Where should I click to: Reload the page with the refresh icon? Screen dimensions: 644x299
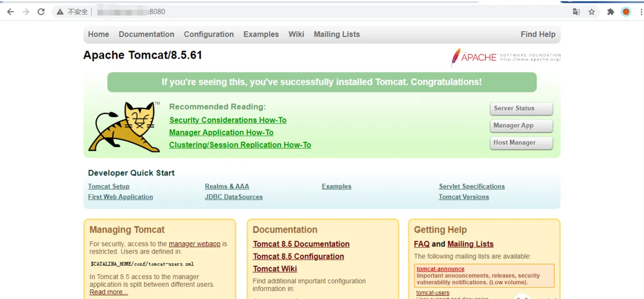pyautogui.click(x=41, y=12)
